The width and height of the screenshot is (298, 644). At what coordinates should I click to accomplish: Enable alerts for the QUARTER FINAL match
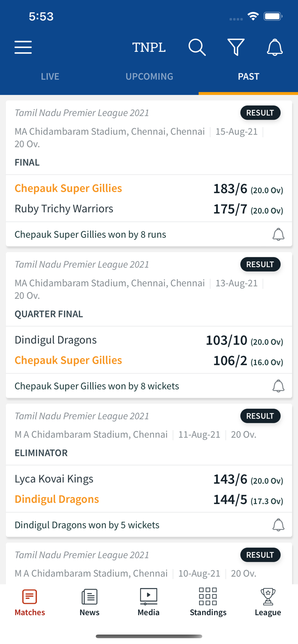tap(278, 386)
